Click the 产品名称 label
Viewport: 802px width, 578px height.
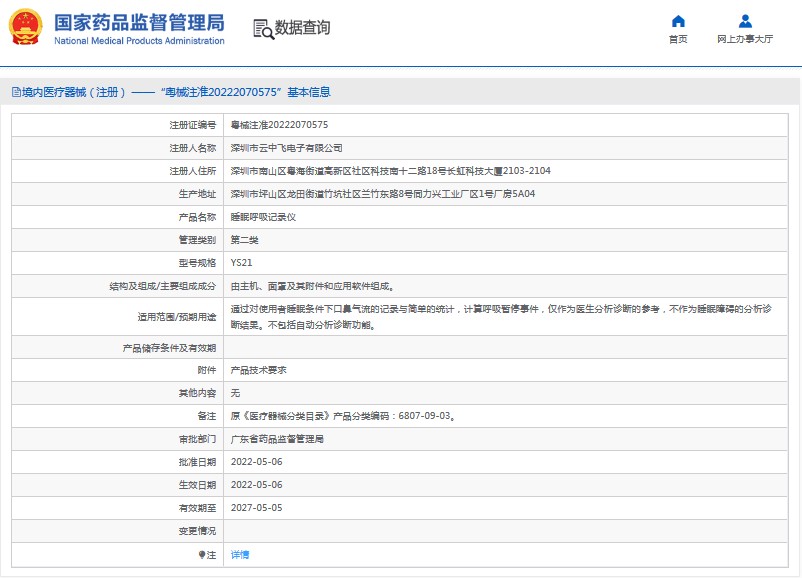coord(197,217)
